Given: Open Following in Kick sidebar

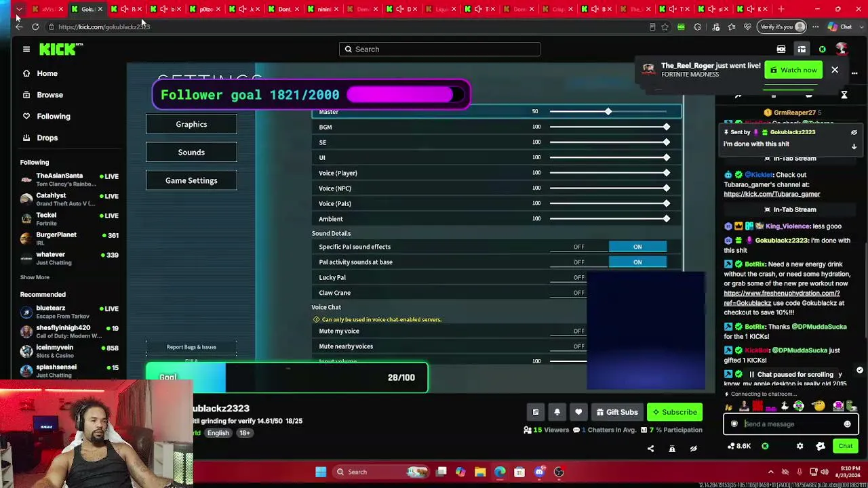Looking at the screenshot, I should click(x=46, y=117).
